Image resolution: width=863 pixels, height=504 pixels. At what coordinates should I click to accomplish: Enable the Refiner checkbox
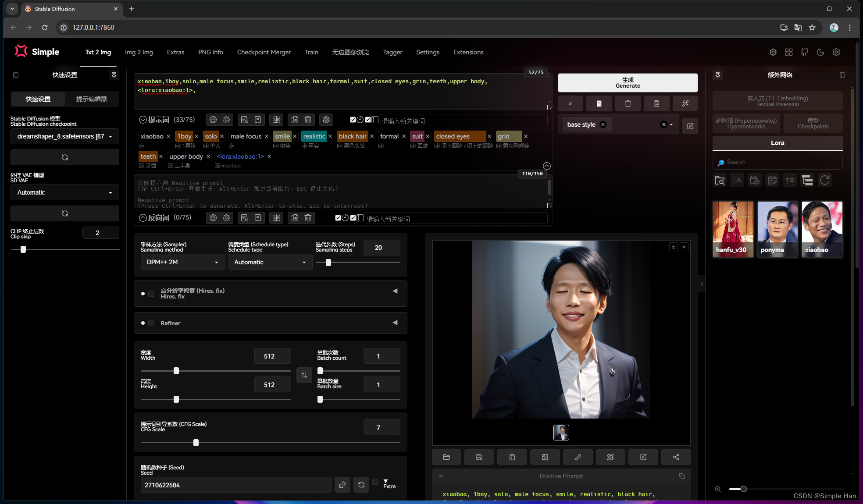tap(151, 323)
